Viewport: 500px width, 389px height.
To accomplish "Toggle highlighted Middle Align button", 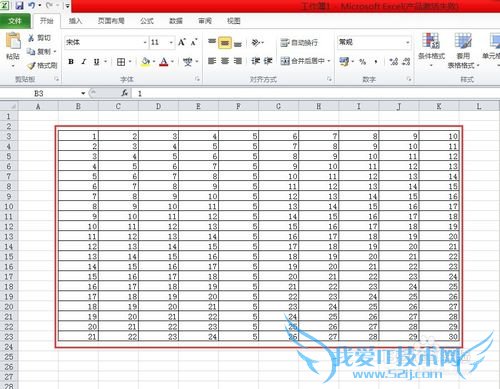I will point(225,43).
